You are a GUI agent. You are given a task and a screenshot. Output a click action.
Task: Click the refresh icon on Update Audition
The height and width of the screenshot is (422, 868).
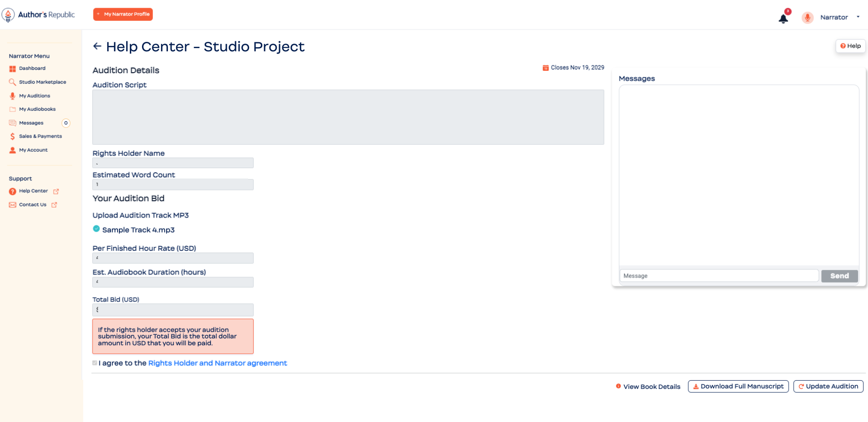[x=801, y=387]
